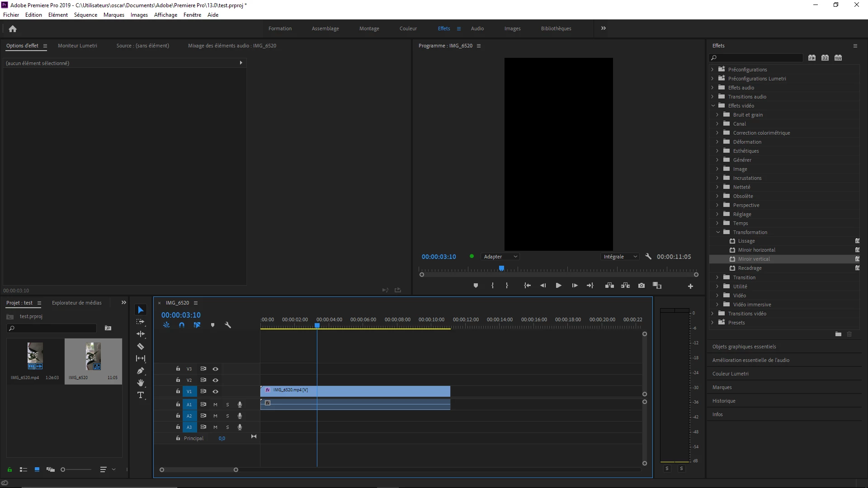Open the Séquence menu
Viewport: 868px width, 488px height.
[85, 15]
